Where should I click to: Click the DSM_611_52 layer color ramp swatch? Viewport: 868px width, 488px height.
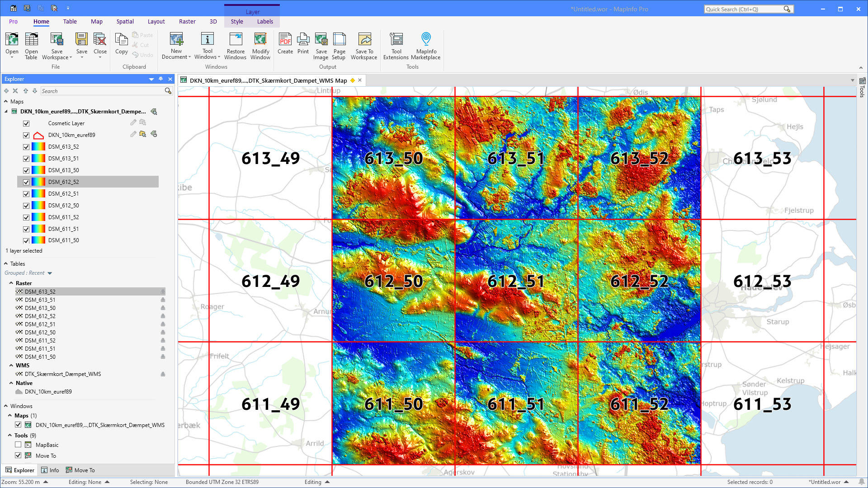[38, 217]
